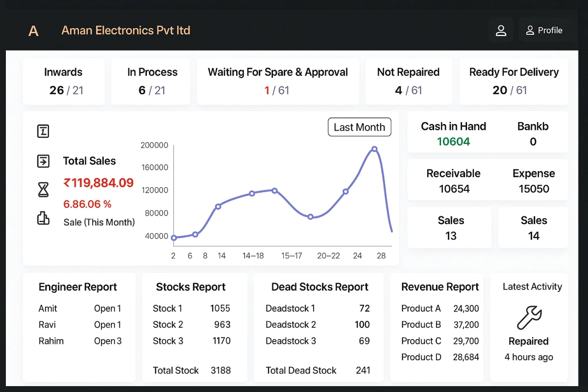588x392 pixels.
Task: Select the wrench icon under Latest Activity
Action: (529, 318)
